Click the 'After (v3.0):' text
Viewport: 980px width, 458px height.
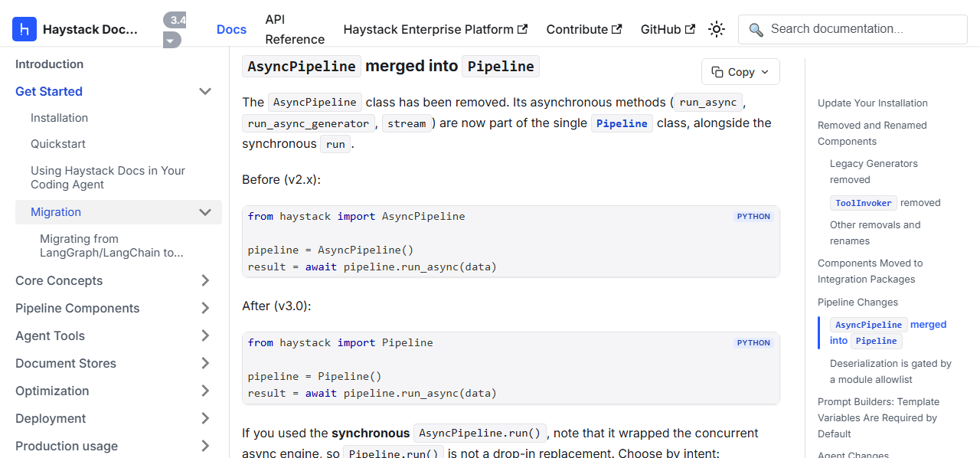tap(276, 306)
